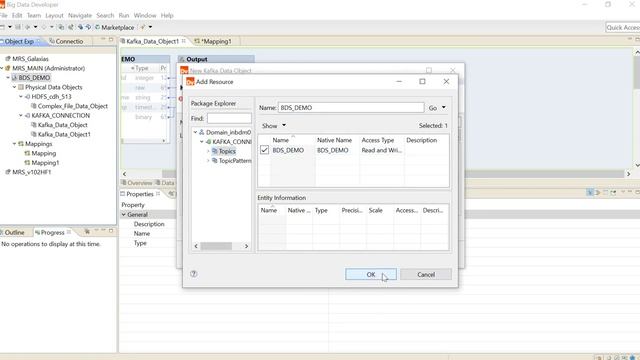Collapse the General properties section
This screenshot has height=360, width=640.
point(124,214)
